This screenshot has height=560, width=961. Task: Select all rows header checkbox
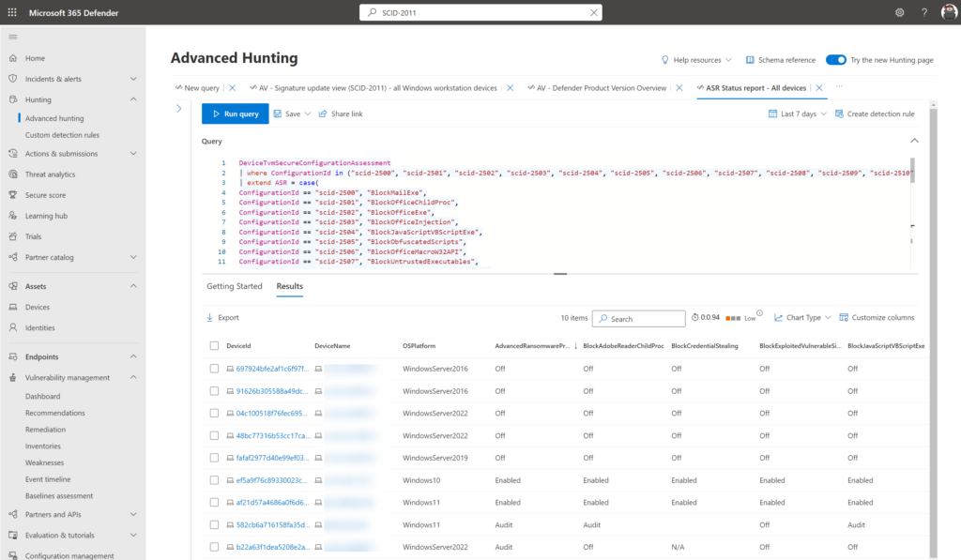coord(214,345)
